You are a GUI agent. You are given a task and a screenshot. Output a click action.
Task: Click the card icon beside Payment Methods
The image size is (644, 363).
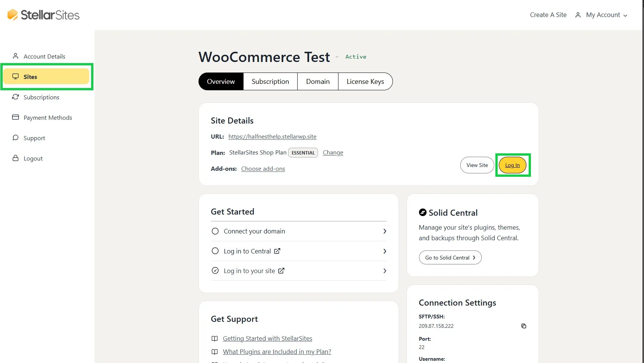coord(16,117)
